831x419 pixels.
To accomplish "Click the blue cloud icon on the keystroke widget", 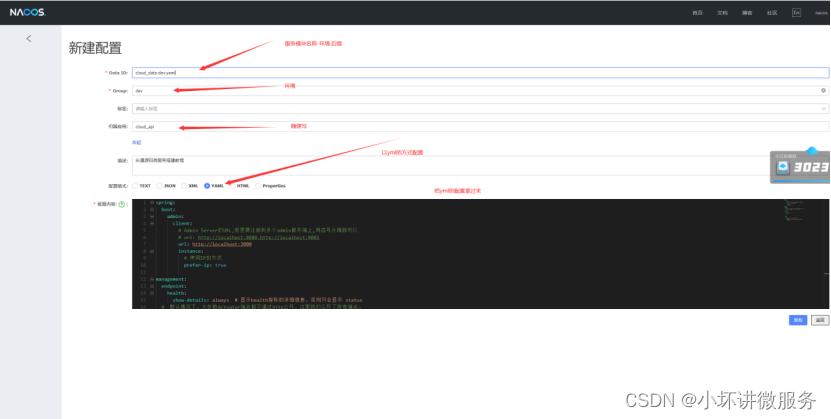I will pyautogui.click(x=811, y=151).
